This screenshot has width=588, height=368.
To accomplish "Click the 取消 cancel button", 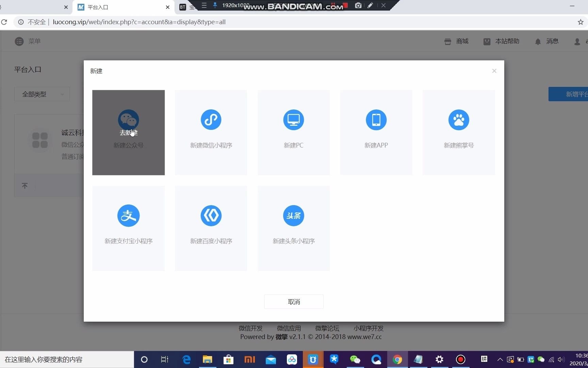I will pos(293,302).
